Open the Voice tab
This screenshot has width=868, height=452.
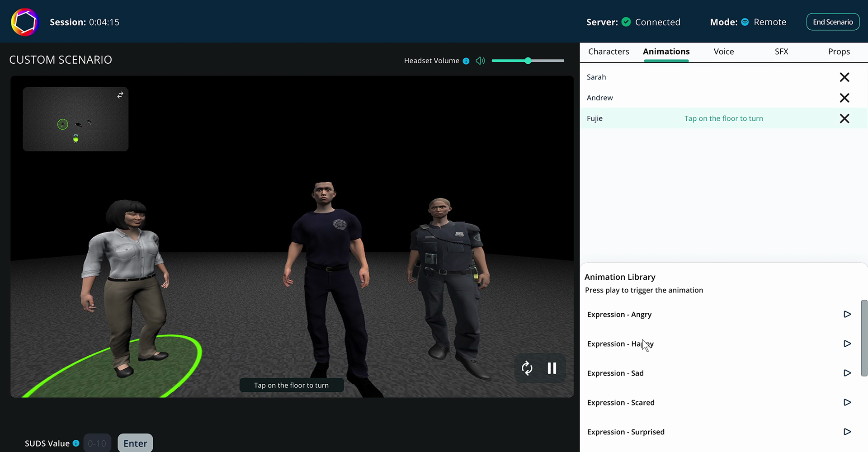pyautogui.click(x=723, y=52)
